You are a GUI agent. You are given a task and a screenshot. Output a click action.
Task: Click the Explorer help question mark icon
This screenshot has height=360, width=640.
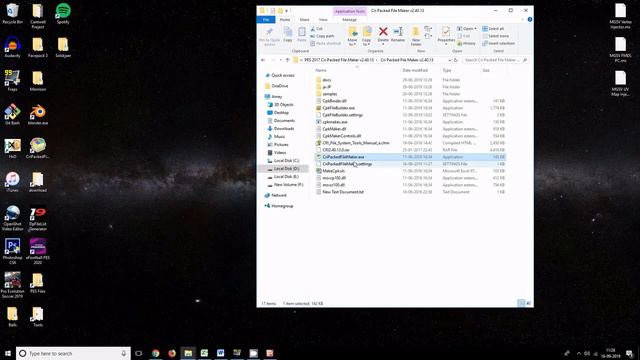click(530, 19)
